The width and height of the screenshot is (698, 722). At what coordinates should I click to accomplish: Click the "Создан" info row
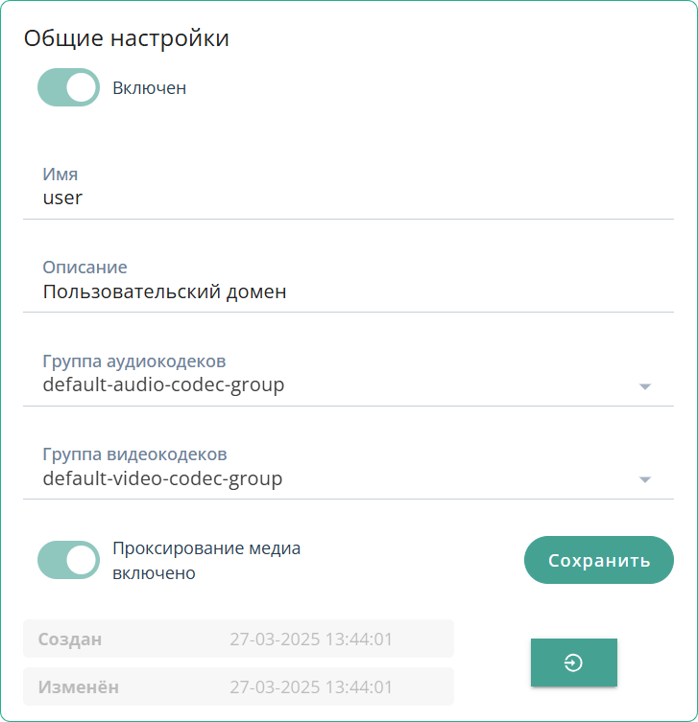238,638
